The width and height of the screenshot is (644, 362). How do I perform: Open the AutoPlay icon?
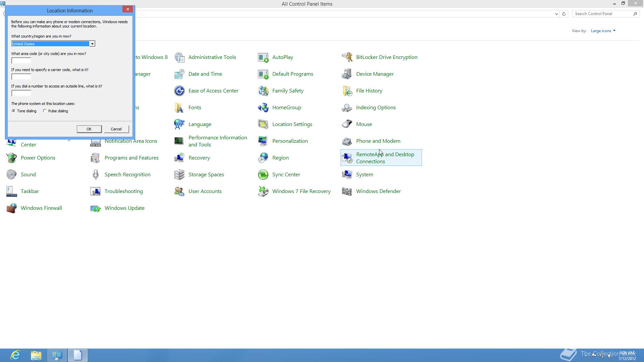[x=263, y=57]
